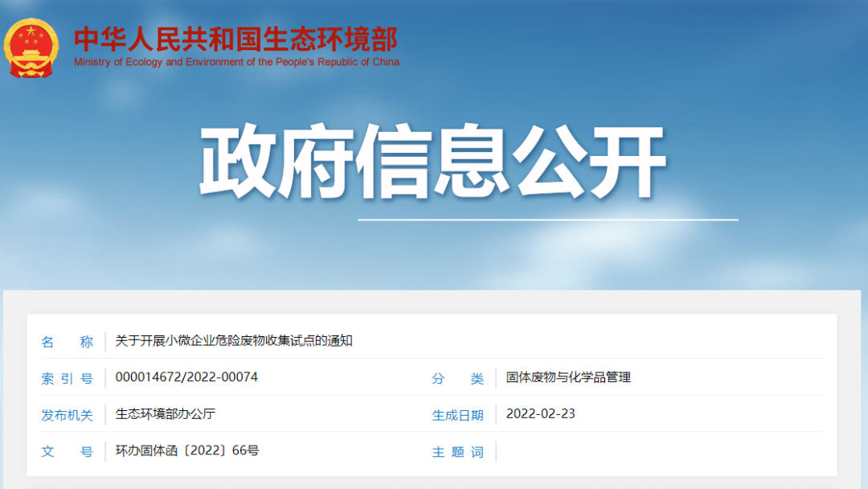Image resolution: width=868 pixels, height=489 pixels.
Task: Click the national emblem logo
Action: (31, 48)
